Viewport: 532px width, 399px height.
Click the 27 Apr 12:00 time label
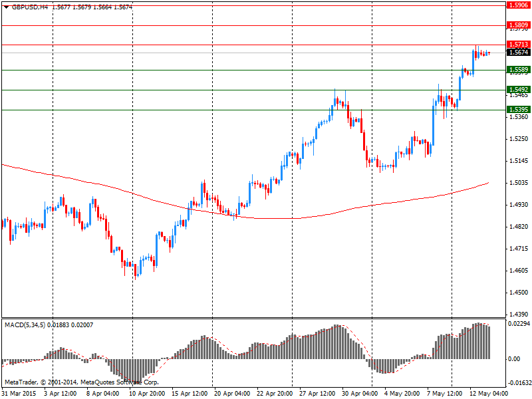[x=317, y=394]
